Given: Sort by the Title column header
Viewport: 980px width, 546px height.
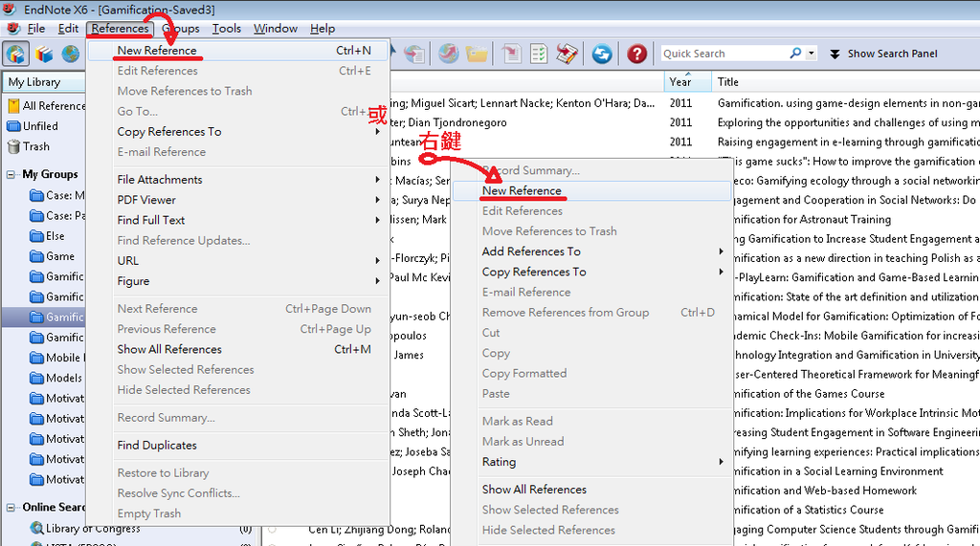Looking at the screenshot, I should 846,82.
